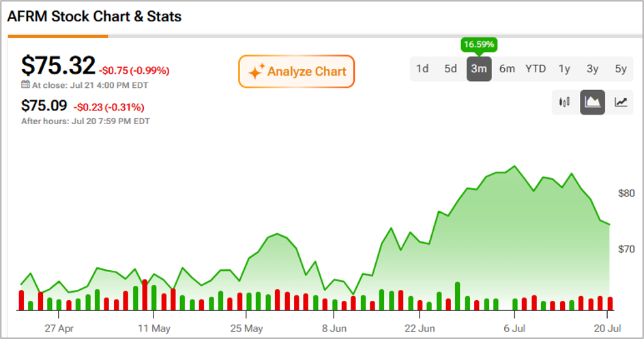Show year-to-date YTD range

coord(536,68)
